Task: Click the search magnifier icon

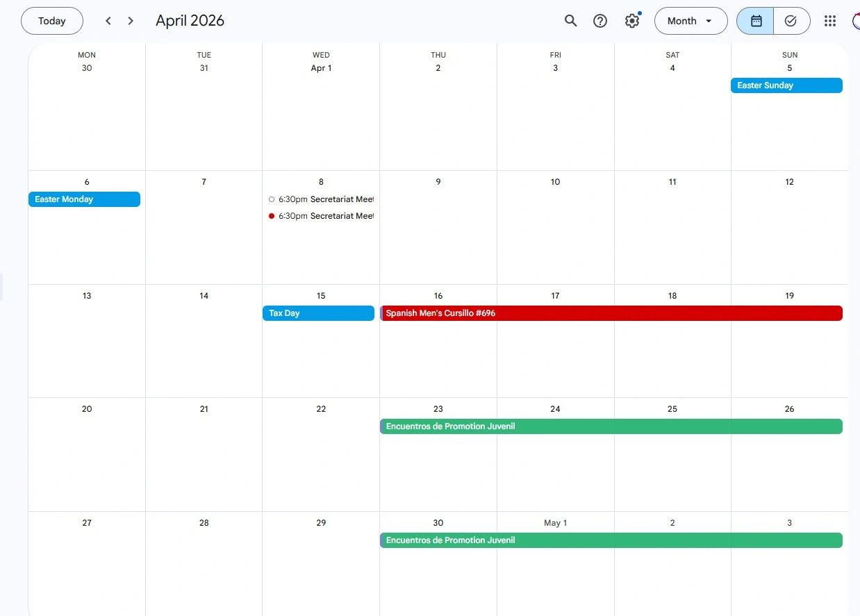Action: pos(570,21)
